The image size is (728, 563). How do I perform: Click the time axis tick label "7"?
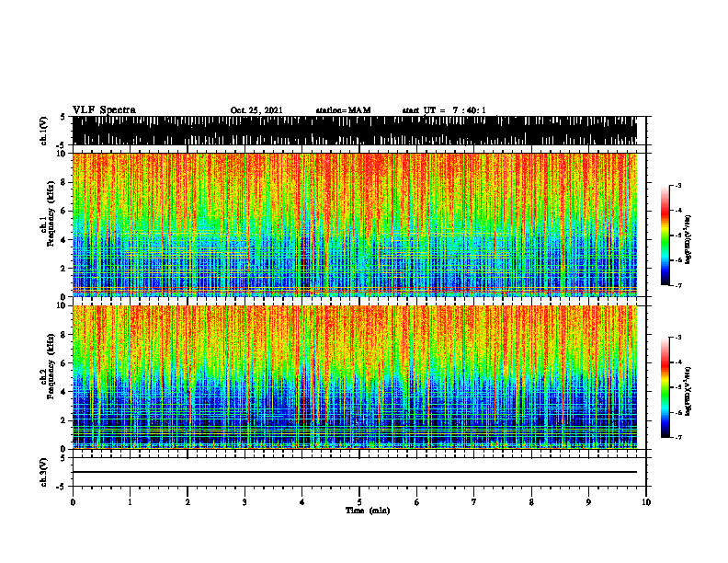(x=474, y=502)
